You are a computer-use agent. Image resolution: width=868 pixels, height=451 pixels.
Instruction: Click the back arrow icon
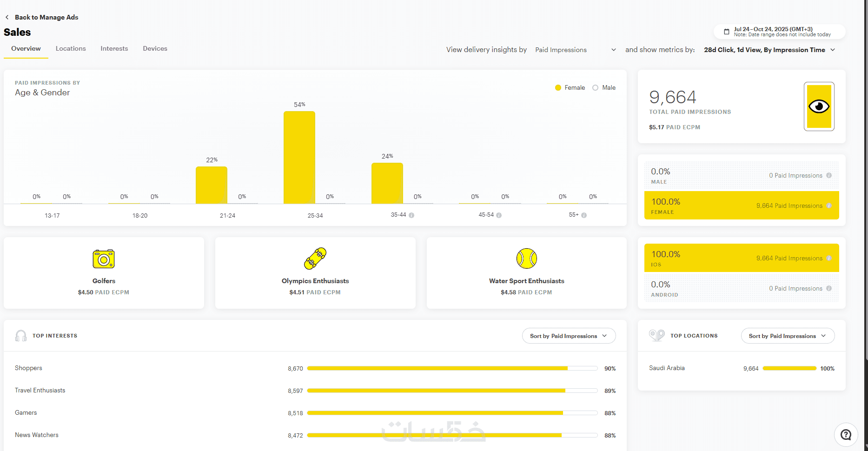(x=7, y=17)
